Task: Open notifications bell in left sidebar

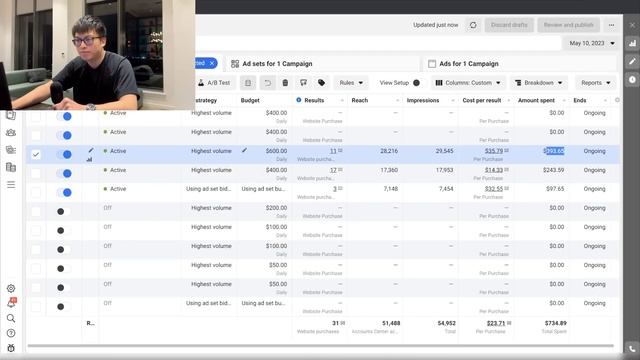Action: coord(11,303)
